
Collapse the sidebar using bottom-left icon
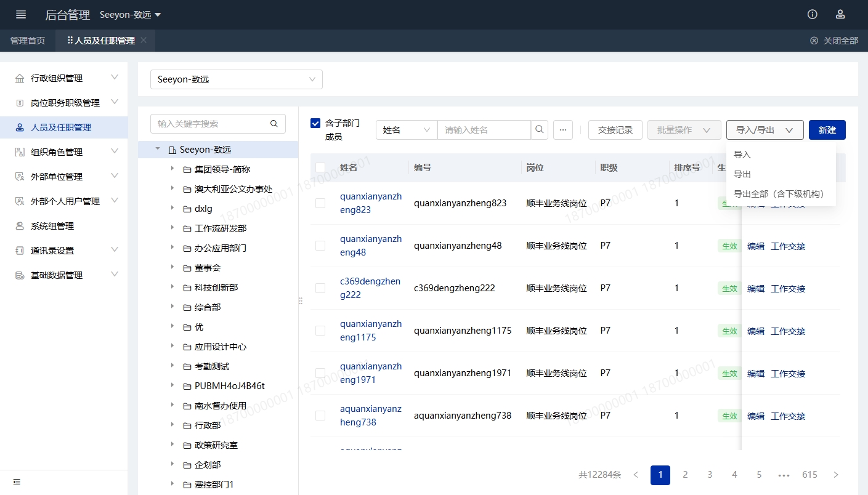pos(17,481)
